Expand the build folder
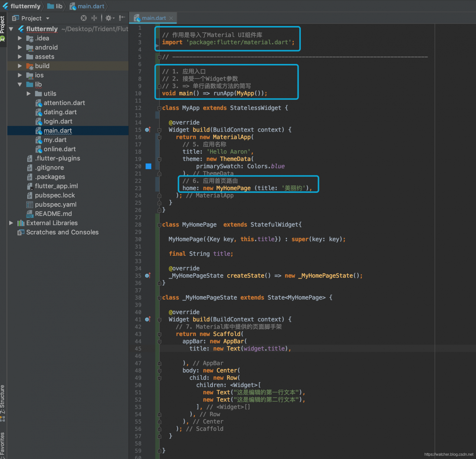Viewport: 476px width, 459px height. tap(20, 66)
